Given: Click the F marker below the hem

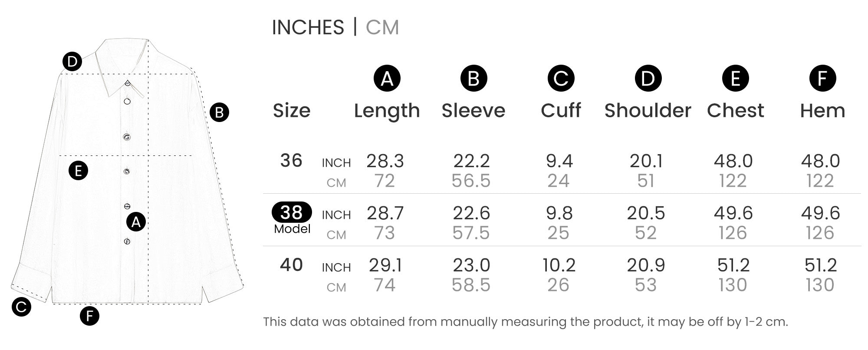Looking at the screenshot, I should coord(89,316).
